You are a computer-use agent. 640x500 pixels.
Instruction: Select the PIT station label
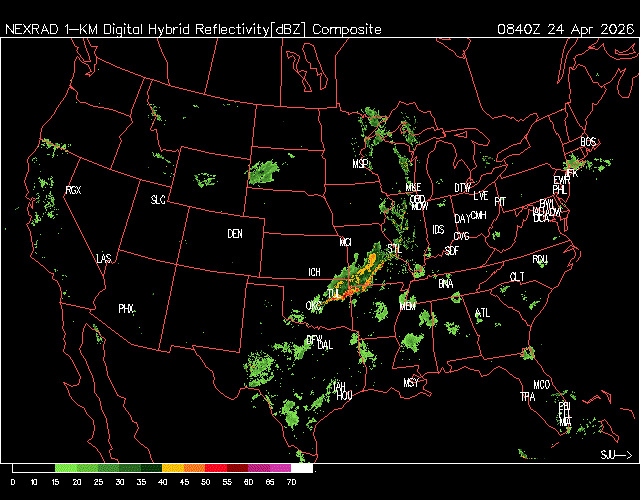click(500, 201)
